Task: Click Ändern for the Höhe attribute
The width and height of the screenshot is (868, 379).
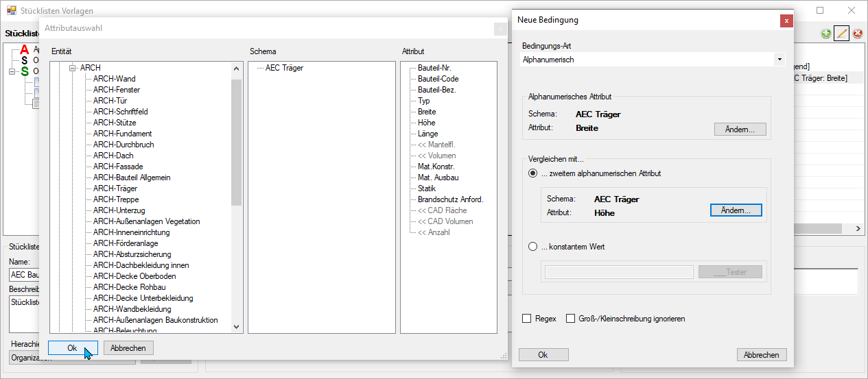Action: pyautogui.click(x=736, y=210)
